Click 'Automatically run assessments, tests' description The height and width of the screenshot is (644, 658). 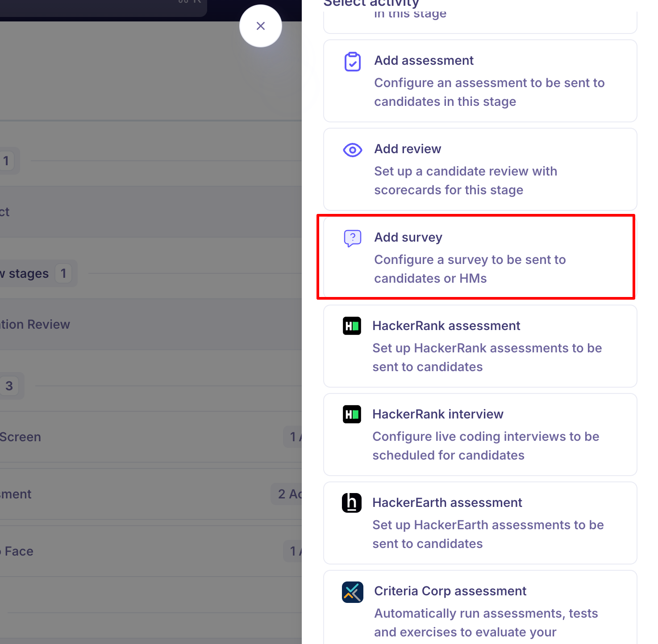click(486, 623)
